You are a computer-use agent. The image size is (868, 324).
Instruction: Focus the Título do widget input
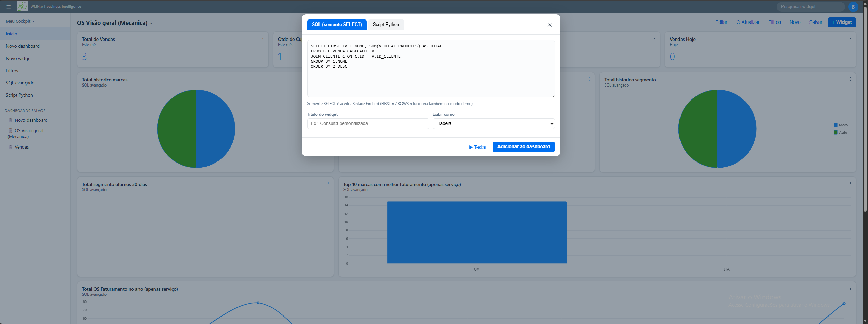368,123
